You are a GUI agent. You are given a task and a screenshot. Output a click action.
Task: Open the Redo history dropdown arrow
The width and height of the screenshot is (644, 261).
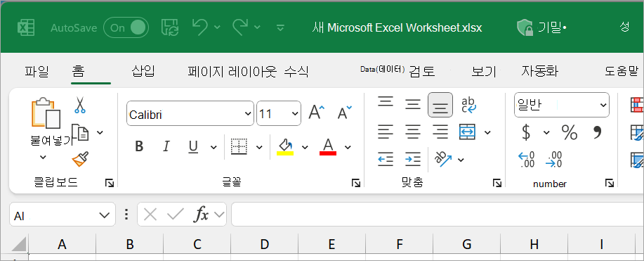click(258, 27)
